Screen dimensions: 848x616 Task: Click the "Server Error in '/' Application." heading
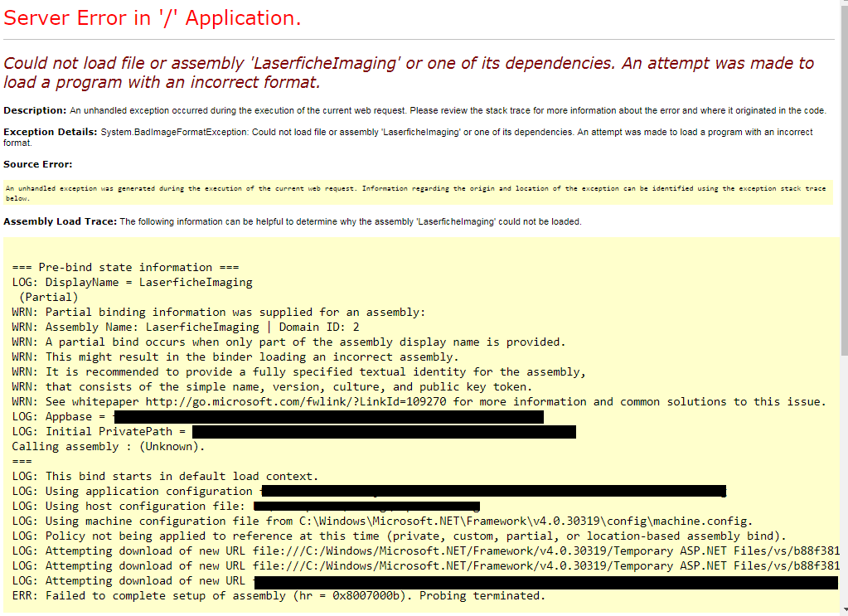152,18
